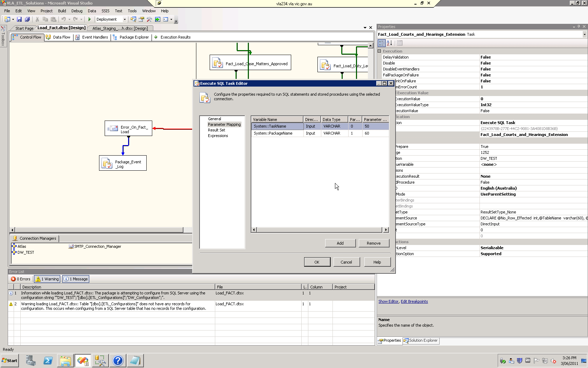This screenshot has height=368, width=588.
Task: Click the Paste toolbar icon
Action: pyautogui.click(x=54, y=19)
